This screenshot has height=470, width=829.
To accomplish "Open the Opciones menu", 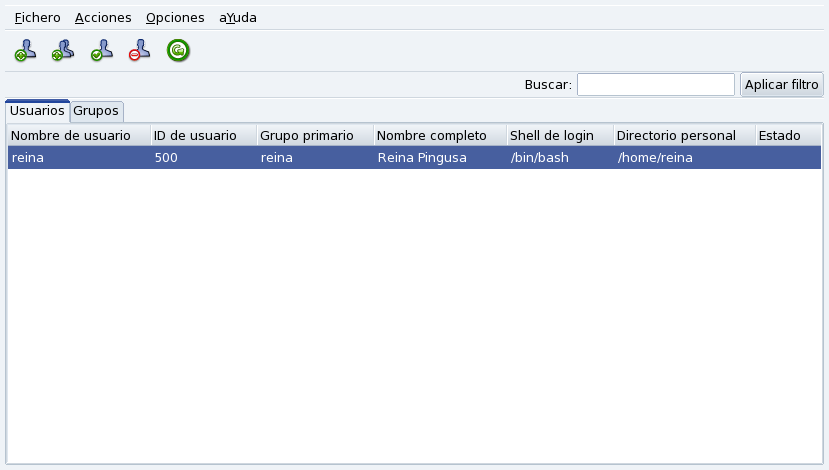I will click(x=175, y=18).
